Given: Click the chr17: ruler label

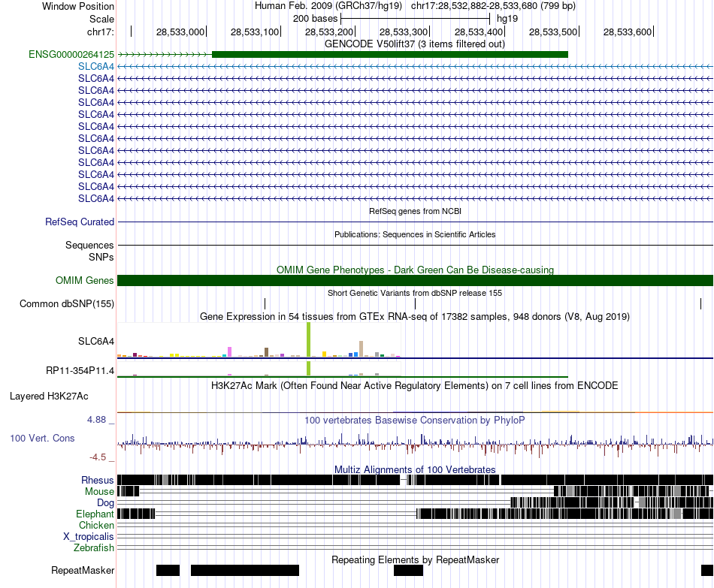Looking at the screenshot, I should [101, 32].
